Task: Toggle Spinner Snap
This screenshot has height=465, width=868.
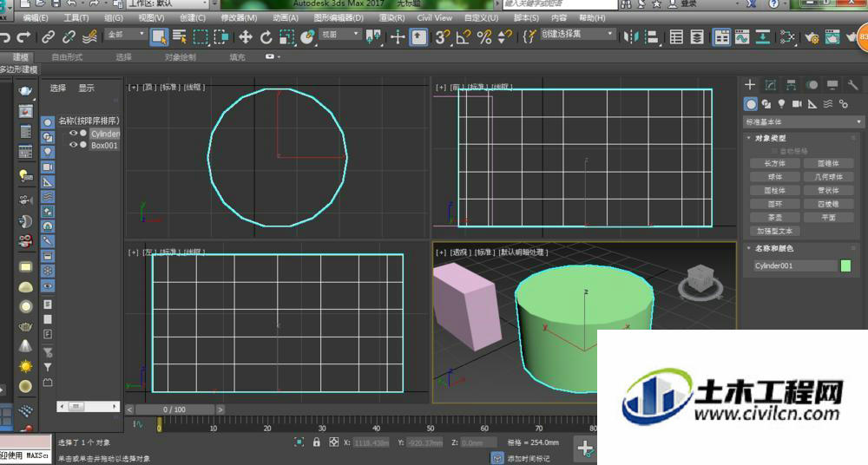Action: tap(505, 37)
